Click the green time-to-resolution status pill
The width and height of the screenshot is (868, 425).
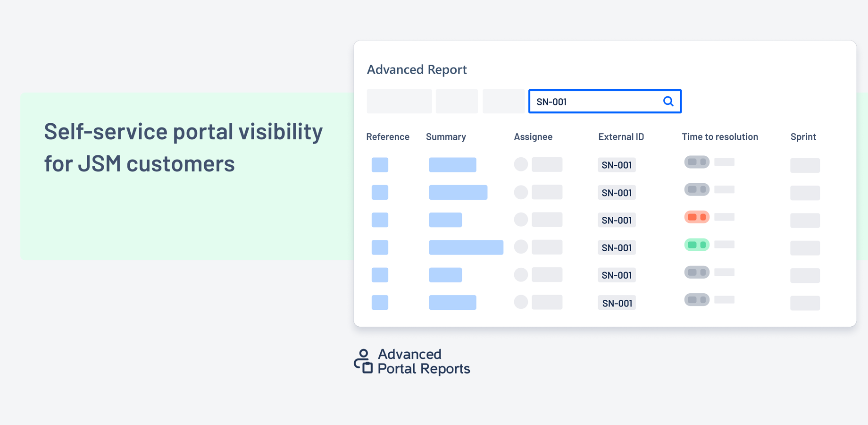tap(697, 245)
